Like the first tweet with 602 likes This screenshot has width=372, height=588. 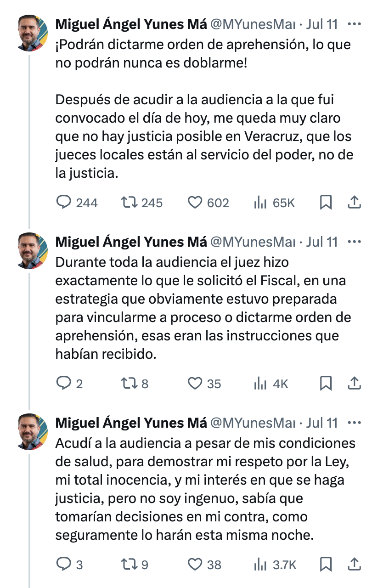(x=196, y=203)
